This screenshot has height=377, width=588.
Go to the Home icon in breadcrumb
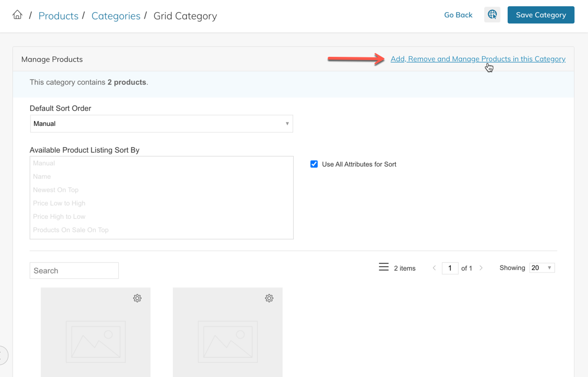(17, 15)
